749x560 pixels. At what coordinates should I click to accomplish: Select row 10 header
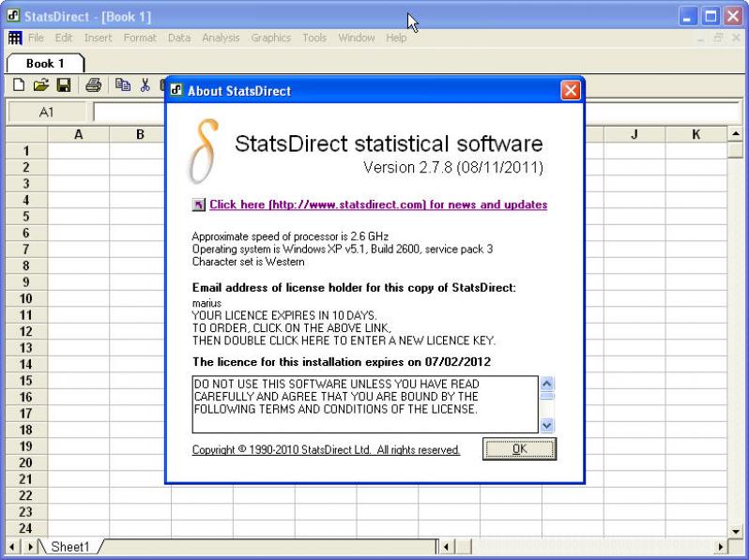pyautogui.click(x=26, y=299)
